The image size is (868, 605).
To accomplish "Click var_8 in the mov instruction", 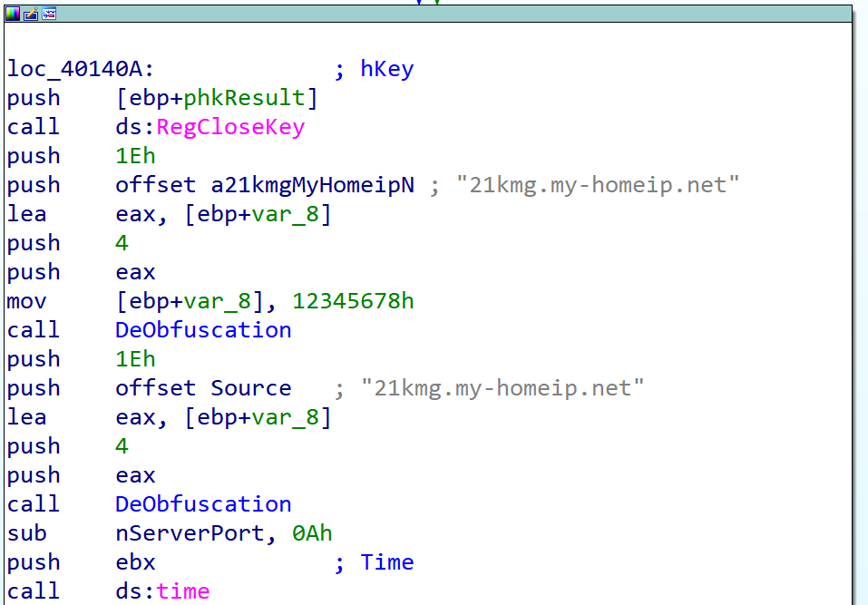I will click(x=217, y=301).
